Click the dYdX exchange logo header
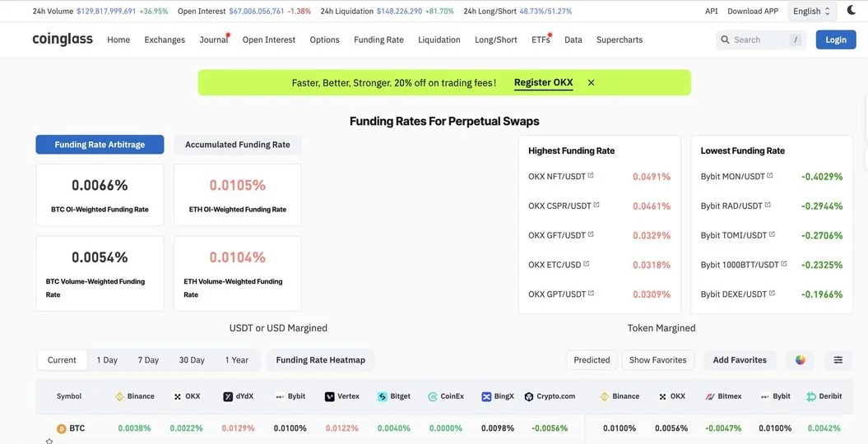Viewport: 868px width, 444px height. [228, 396]
